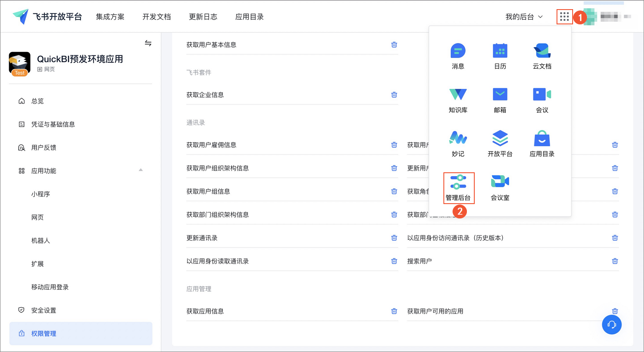The height and width of the screenshot is (352, 644).
Task: Delete the 获取部门组织架构信息 permission
Action: pyautogui.click(x=394, y=215)
